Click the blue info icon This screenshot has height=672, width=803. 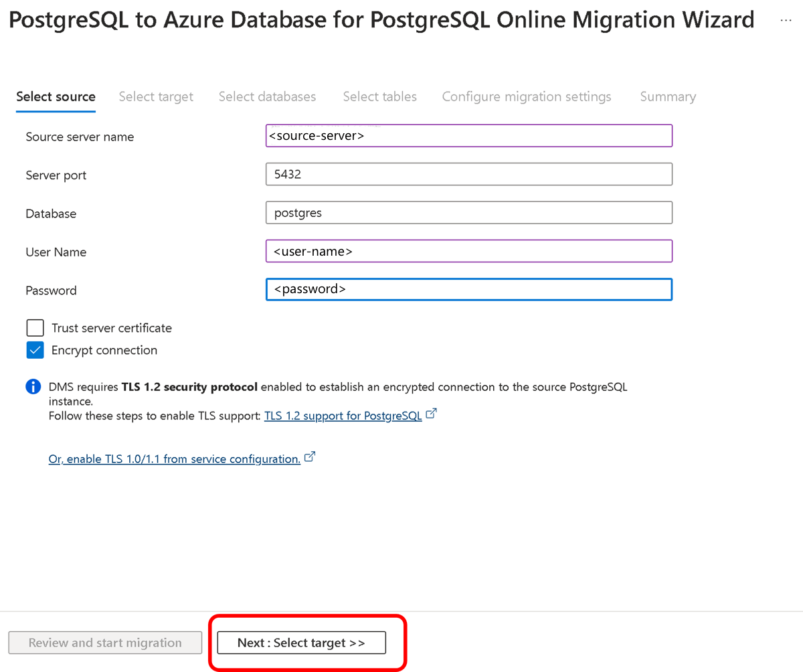[33, 388]
